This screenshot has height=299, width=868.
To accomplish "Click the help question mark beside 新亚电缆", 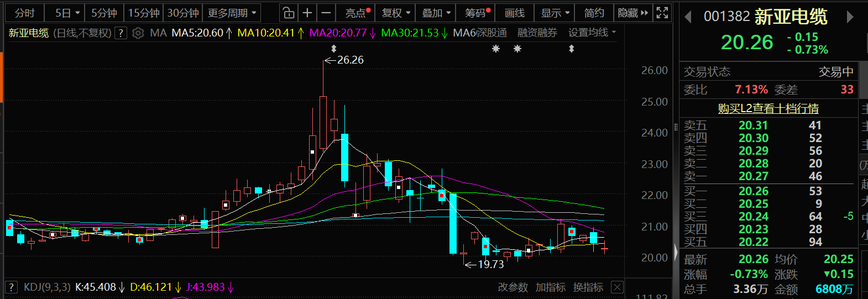I will click(x=121, y=33).
